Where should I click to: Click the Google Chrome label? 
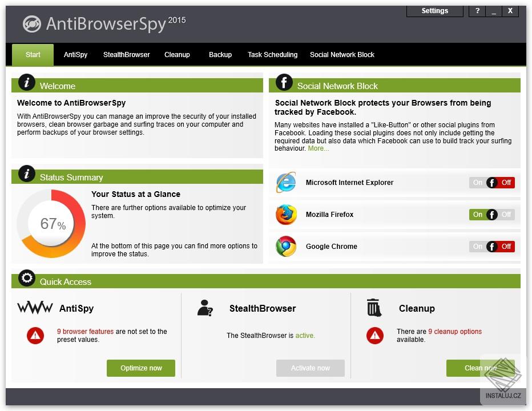click(x=332, y=247)
